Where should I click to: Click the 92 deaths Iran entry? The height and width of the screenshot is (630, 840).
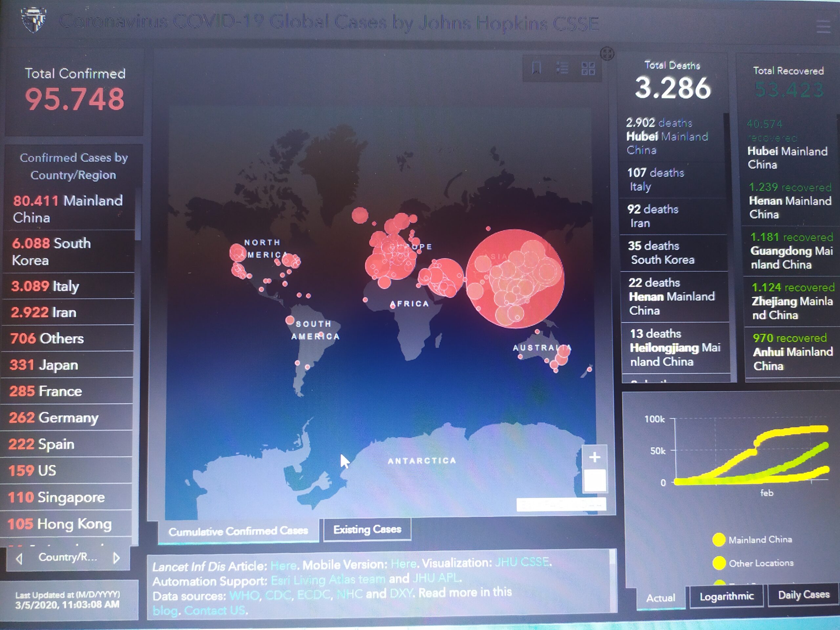673,217
